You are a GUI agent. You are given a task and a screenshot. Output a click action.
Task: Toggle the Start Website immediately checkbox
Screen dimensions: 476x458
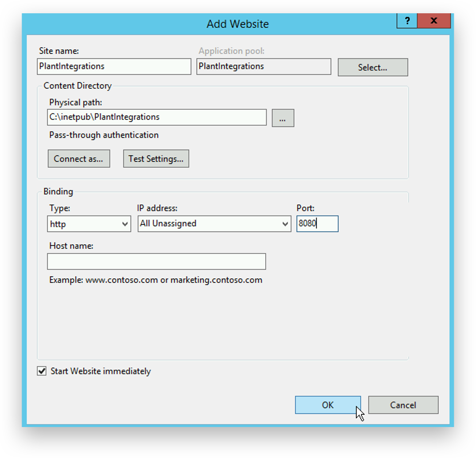42,371
